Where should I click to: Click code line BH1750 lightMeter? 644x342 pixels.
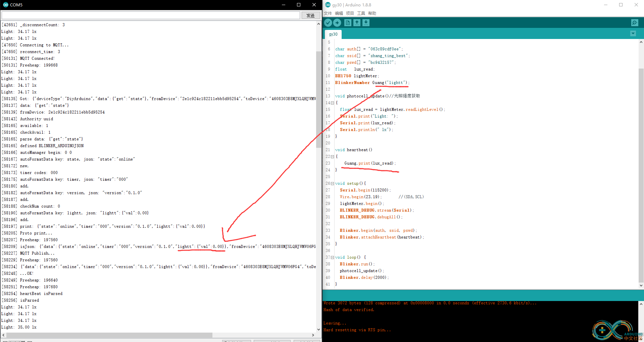coord(357,76)
